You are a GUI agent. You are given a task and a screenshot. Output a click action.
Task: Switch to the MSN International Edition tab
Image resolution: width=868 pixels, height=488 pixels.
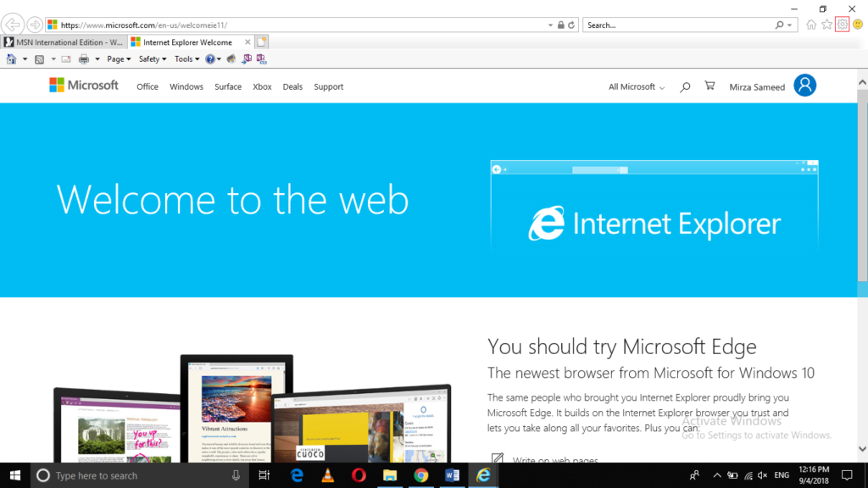[64, 42]
